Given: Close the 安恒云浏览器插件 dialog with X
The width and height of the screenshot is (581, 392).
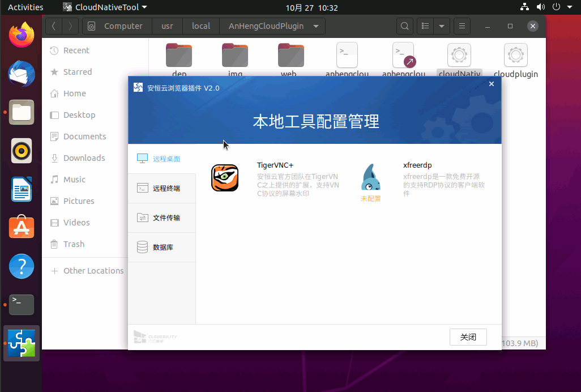Looking at the screenshot, I should pyautogui.click(x=492, y=84).
